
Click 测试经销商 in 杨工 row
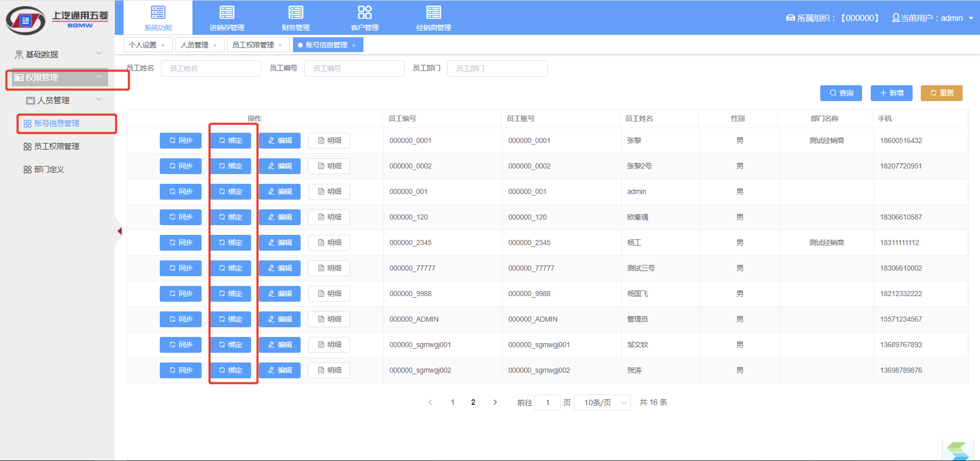click(826, 242)
